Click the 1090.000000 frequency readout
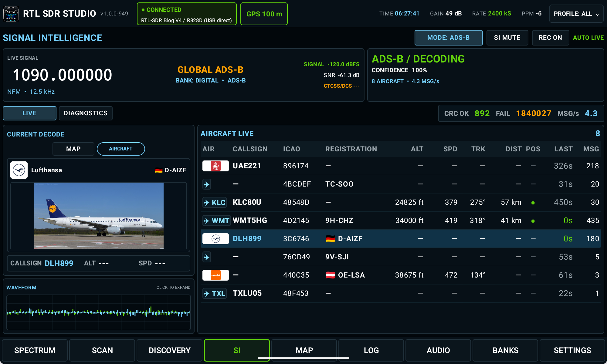 [63, 75]
